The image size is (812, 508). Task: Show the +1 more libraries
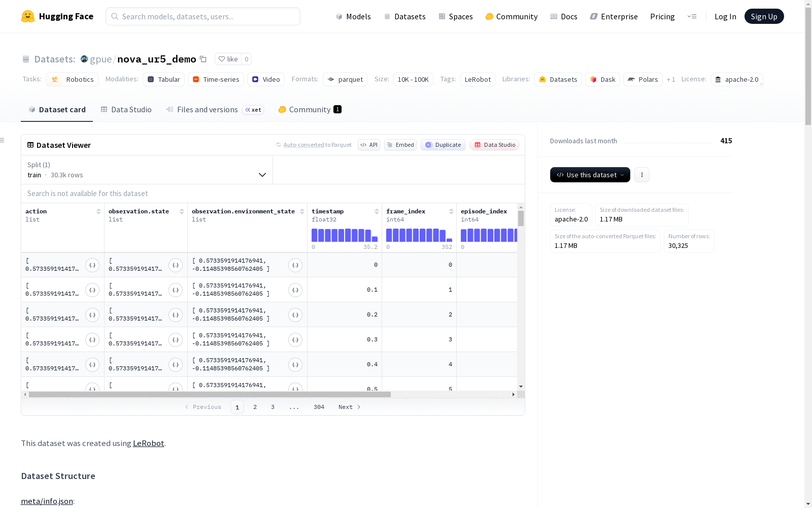(x=671, y=79)
